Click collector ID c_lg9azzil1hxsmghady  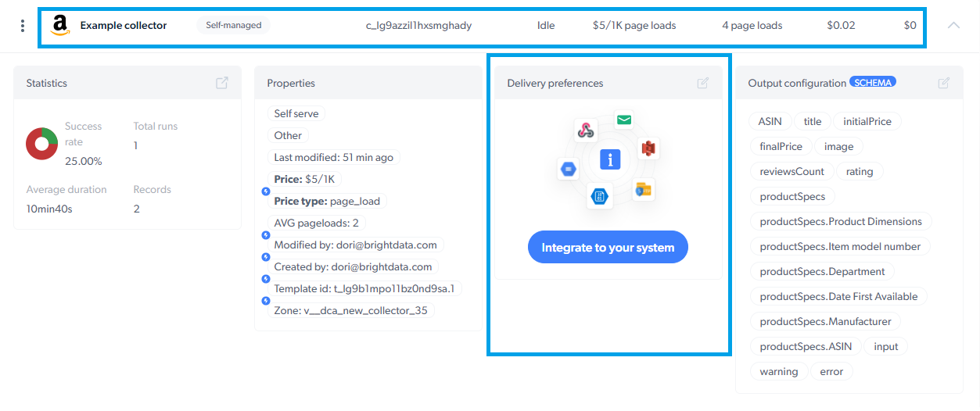coord(419,25)
